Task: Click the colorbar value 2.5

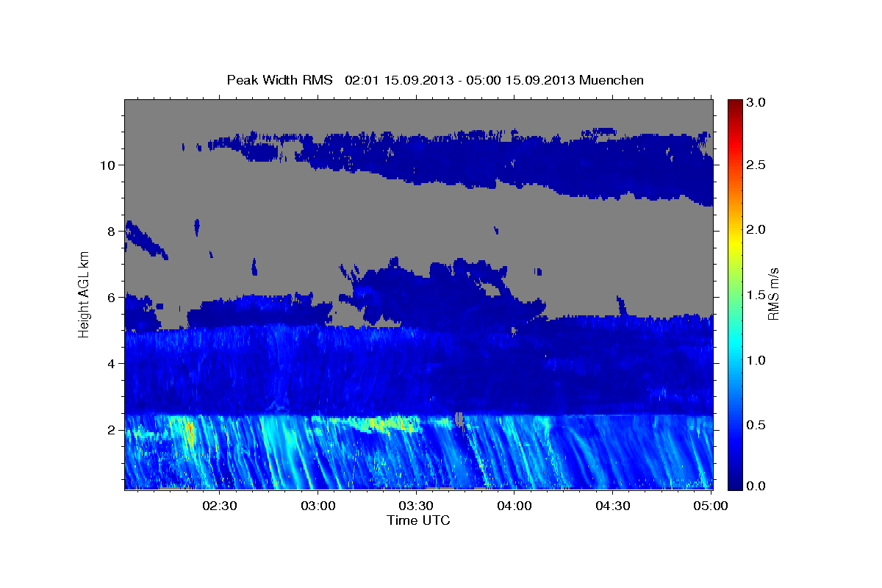Action: (x=757, y=165)
